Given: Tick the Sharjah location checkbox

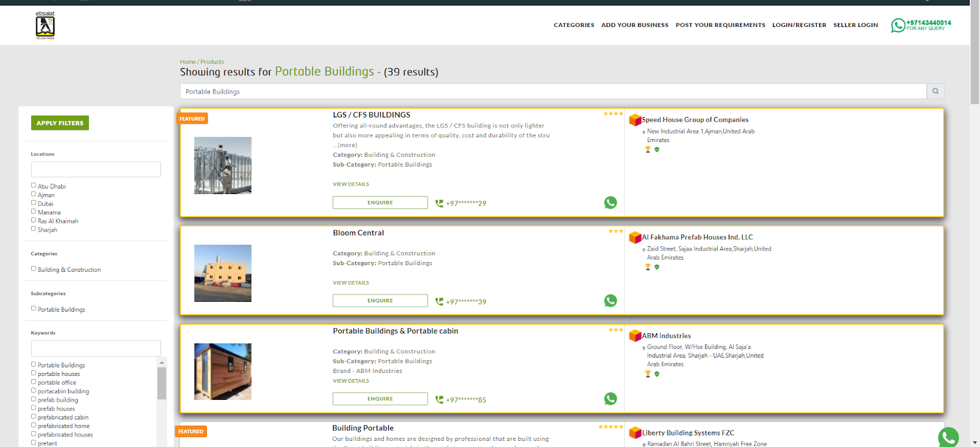Looking at the screenshot, I should [34, 228].
